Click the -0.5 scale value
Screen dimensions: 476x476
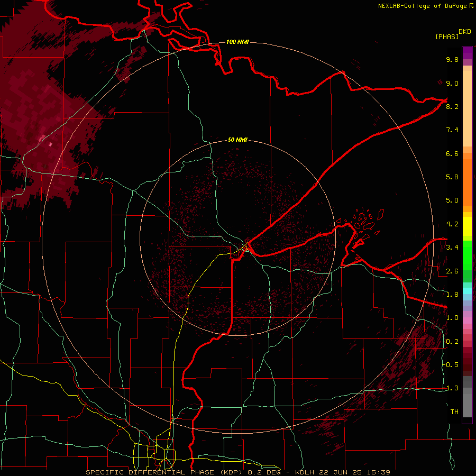click(451, 365)
